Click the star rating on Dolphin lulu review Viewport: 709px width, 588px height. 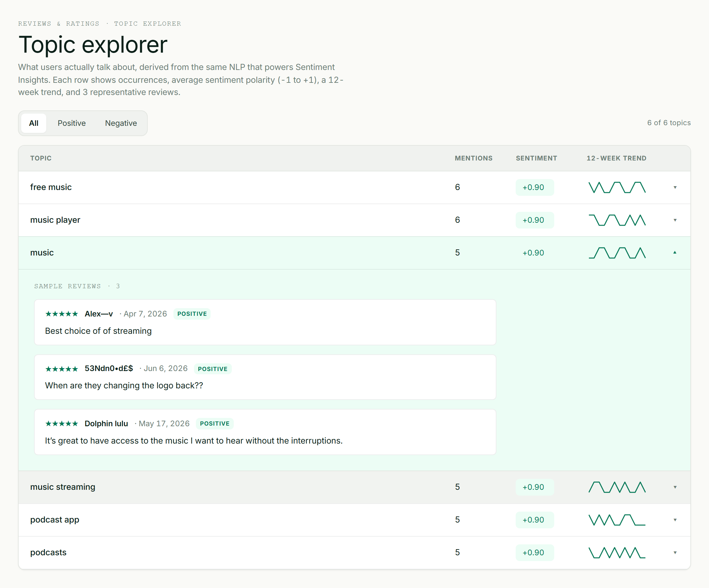(x=62, y=423)
